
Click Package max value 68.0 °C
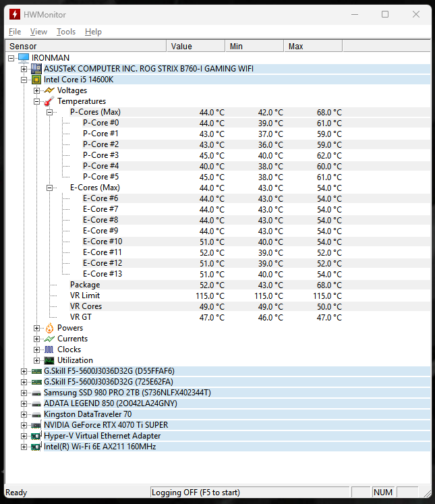(329, 285)
